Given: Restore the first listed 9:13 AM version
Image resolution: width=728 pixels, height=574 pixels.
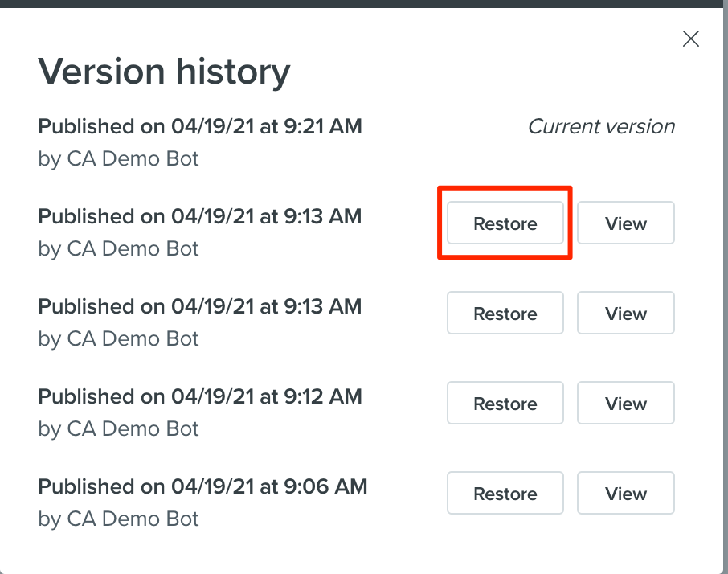Looking at the screenshot, I should [x=505, y=223].
